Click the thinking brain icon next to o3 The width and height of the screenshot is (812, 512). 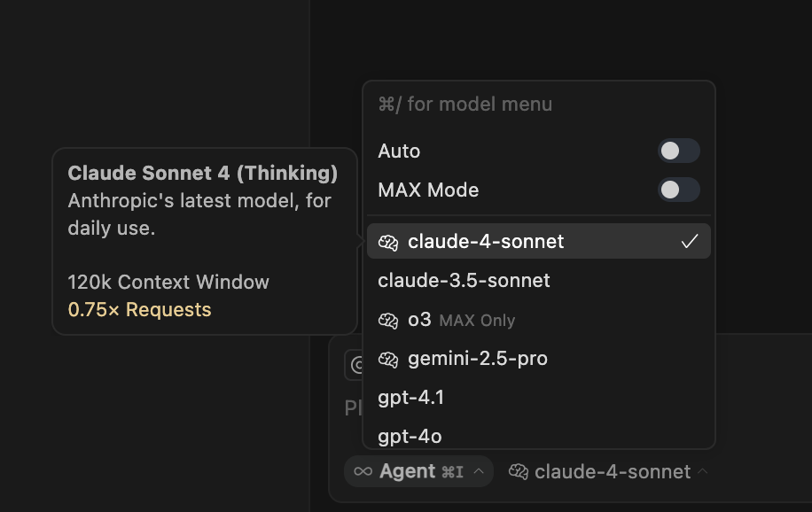(388, 321)
